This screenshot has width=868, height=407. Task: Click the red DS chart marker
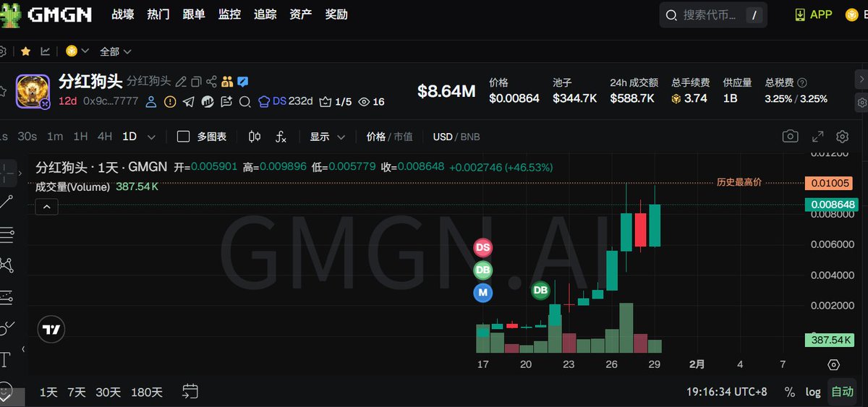click(483, 247)
